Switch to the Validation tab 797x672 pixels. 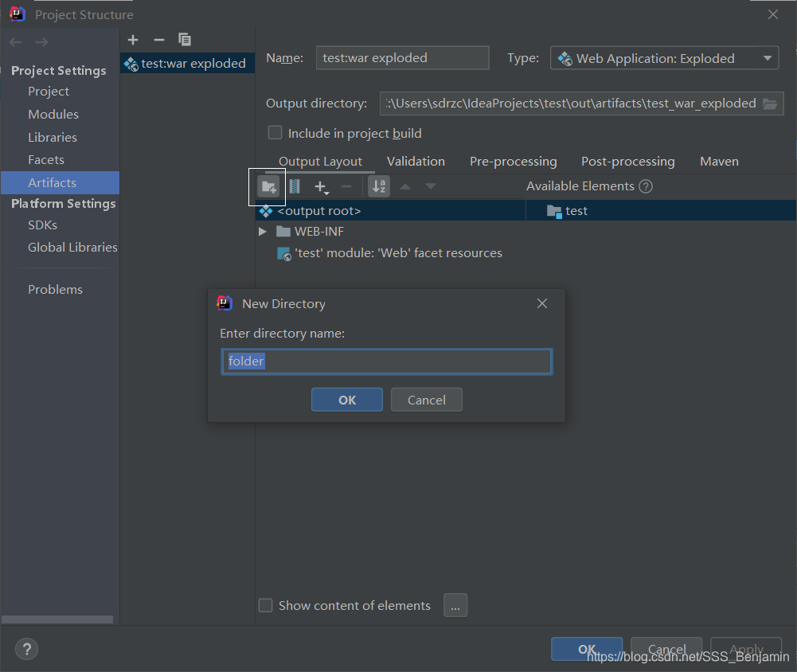tap(416, 162)
